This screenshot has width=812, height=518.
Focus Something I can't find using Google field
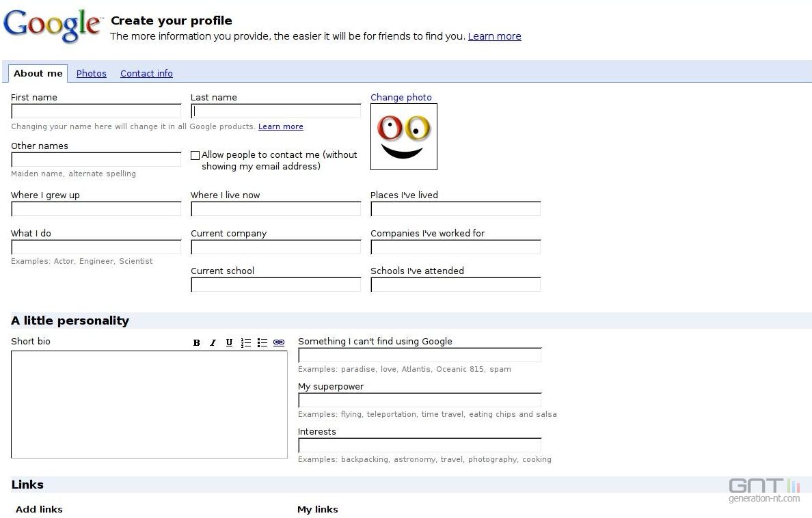pyautogui.click(x=420, y=355)
